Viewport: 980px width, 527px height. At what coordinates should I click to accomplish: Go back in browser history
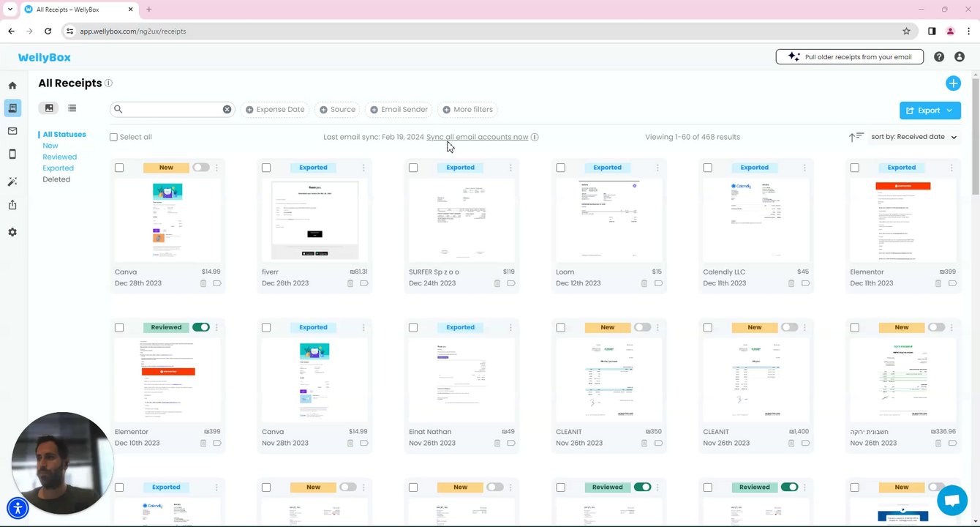[x=11, y=31]
